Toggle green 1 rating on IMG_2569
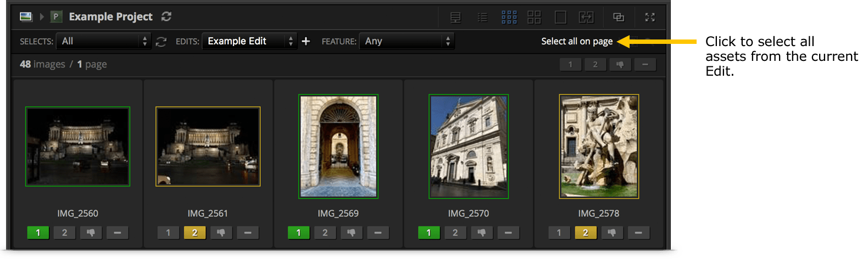The image size is (868, 260). pyautogui.click(x=298, y=233)
